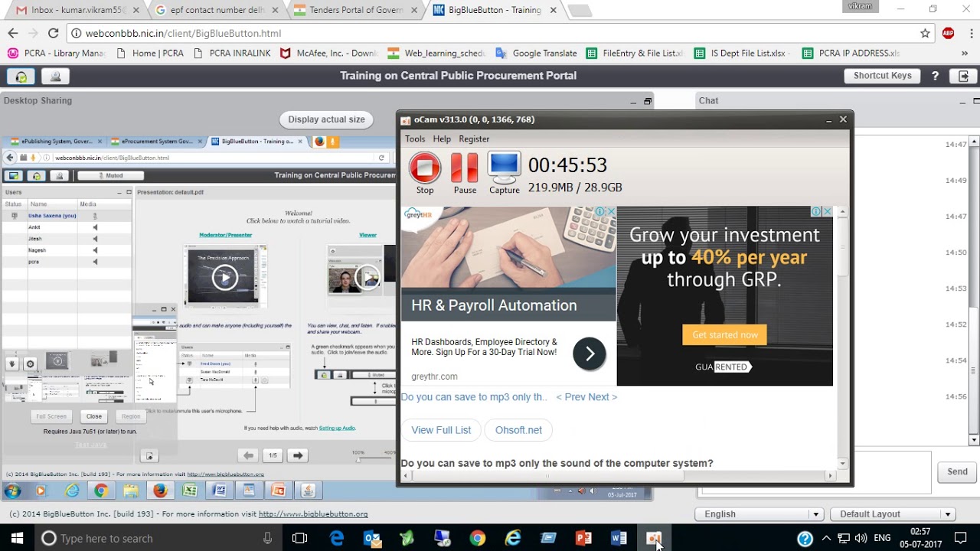Close the greytHR advertisement
Viewport: 980px width, 551px height.
[x=611, y=212]
